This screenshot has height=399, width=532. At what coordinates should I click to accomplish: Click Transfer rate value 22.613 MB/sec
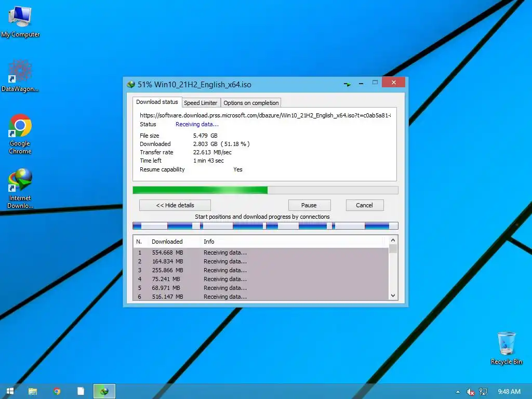(212, 152)
